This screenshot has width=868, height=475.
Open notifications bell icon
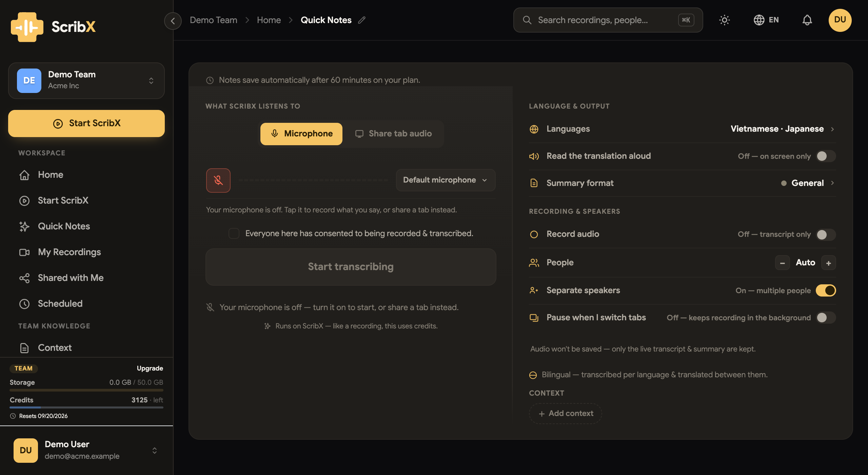[807, 20]
